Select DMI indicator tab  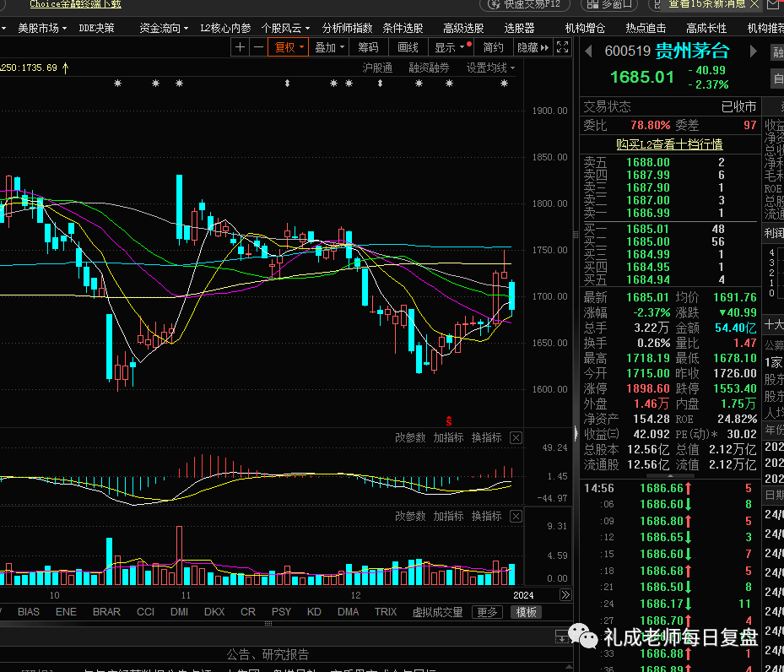coord(179,612)
